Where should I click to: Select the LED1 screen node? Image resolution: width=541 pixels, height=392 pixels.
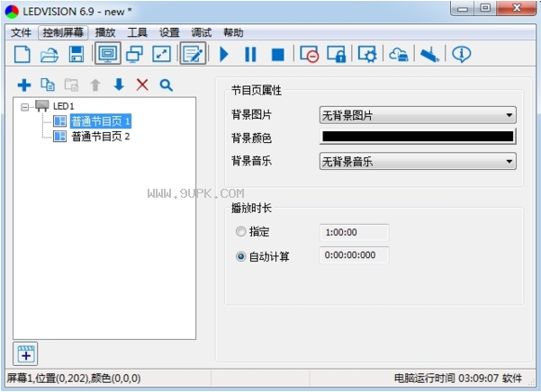(63, 106)
